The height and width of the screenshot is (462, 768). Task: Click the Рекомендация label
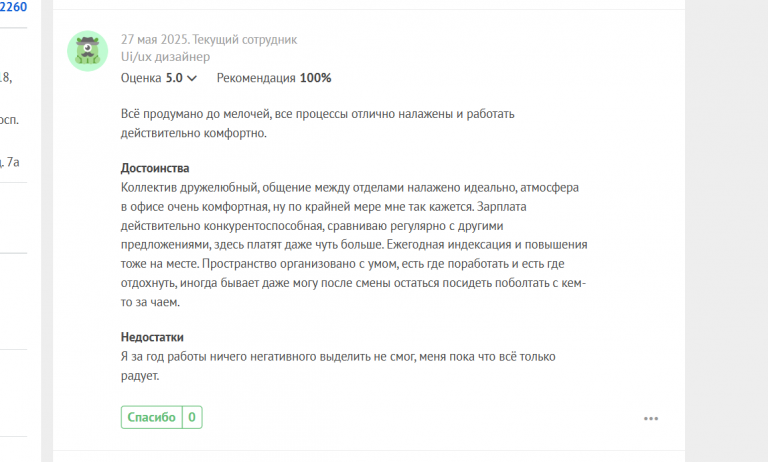[x=256, y=77]
